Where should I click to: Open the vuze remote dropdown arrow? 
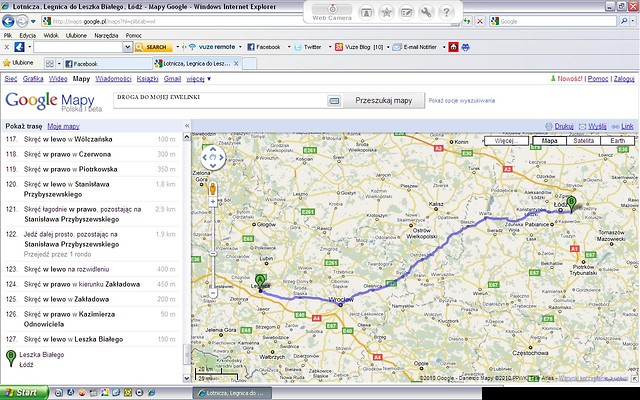(x=240, y=47)
